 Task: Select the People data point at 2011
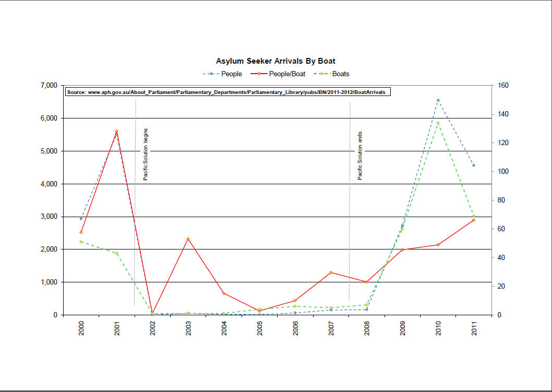(x=474, y=165)
